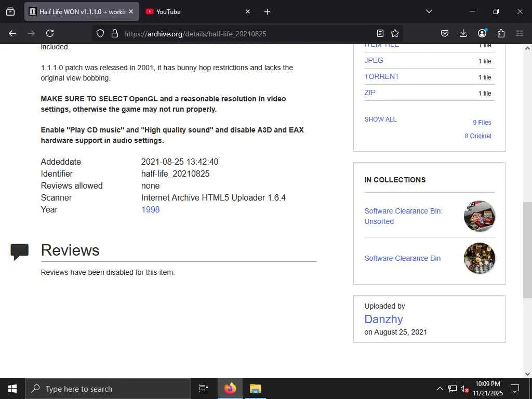This screenshot has width=532, height=399.
Task: Open the 8 Original link
Action: click(478, 136)
